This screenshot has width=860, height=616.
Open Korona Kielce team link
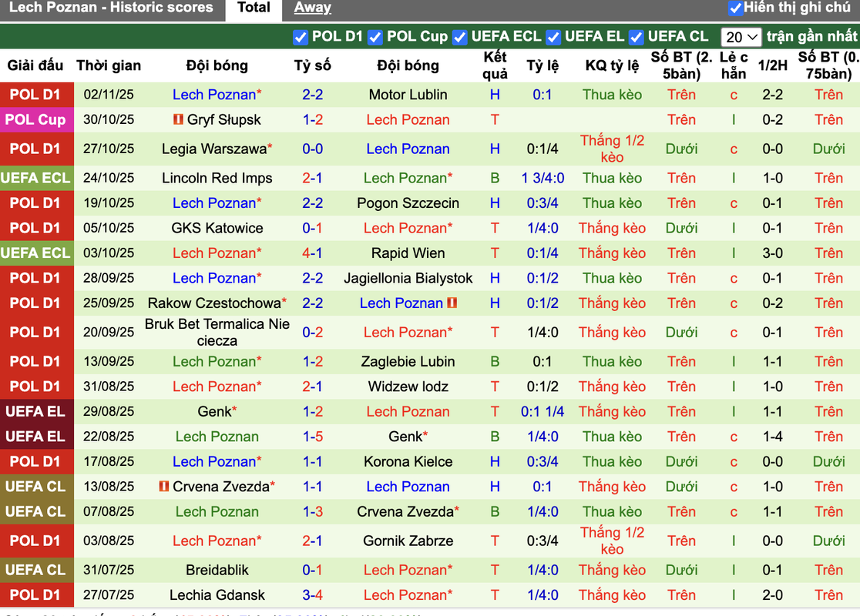(408, 462)
